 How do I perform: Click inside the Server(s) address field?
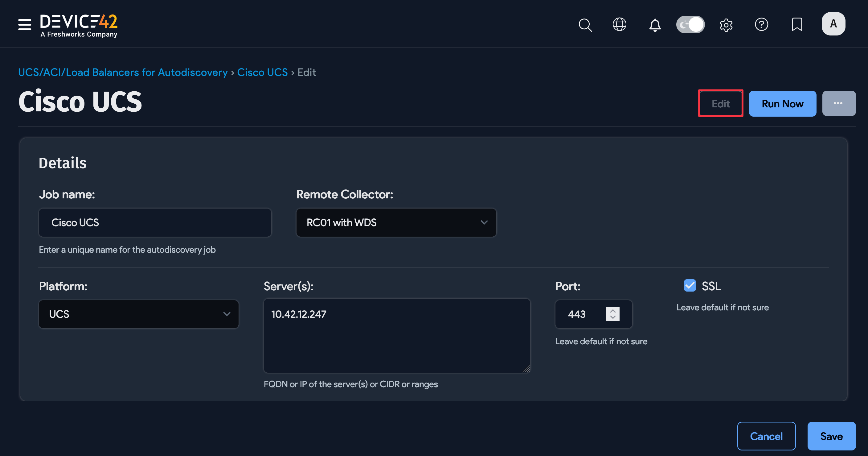[x=396, y=336]
